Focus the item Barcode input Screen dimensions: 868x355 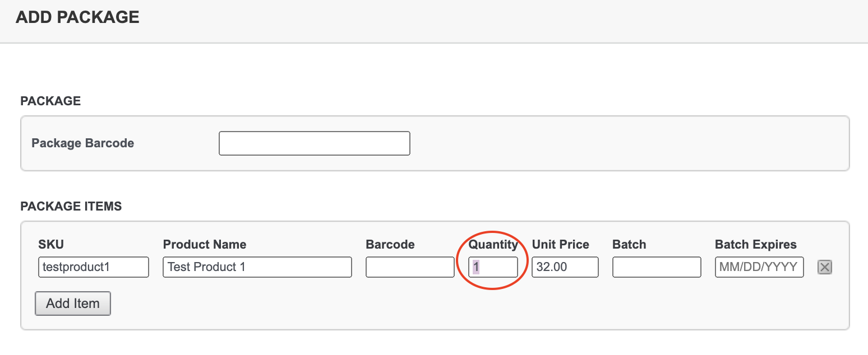coord(410,267)
